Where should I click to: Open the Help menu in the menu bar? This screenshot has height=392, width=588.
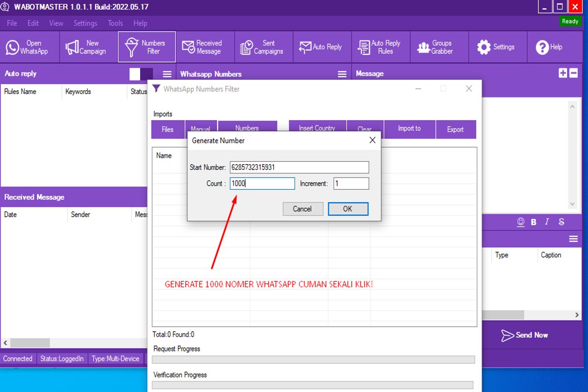[x=140, y=23]
